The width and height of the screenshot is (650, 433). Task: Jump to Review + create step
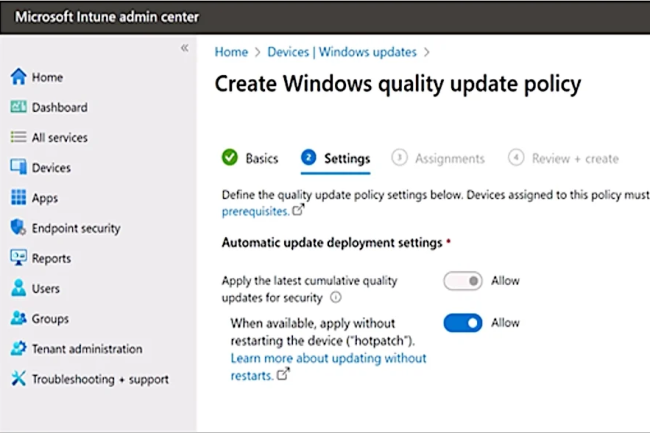(x=564, y=158)
